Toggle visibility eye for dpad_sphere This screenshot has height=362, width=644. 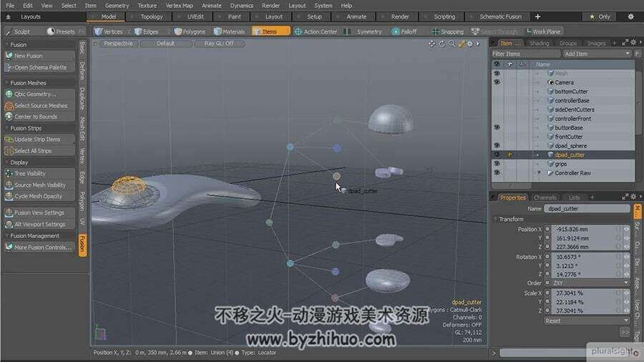497,145
